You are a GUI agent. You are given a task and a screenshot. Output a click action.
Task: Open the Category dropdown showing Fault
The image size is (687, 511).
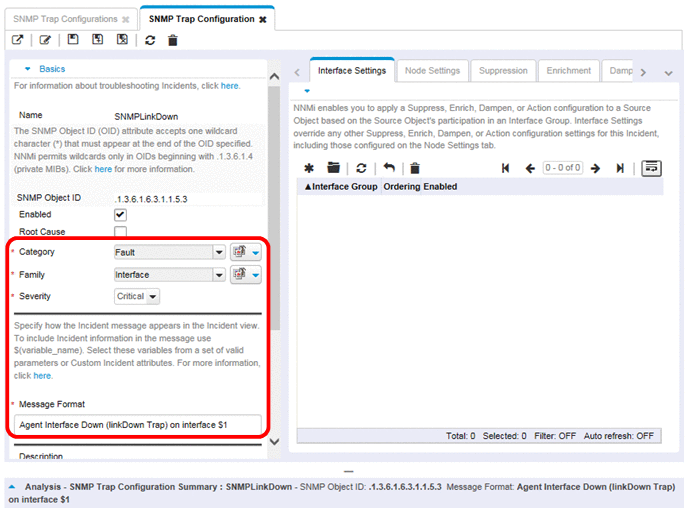(x=218, y=253)
